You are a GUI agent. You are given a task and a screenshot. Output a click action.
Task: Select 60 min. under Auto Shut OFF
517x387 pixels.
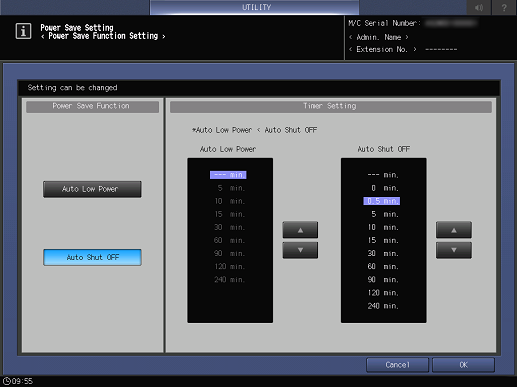click(383, 266)
